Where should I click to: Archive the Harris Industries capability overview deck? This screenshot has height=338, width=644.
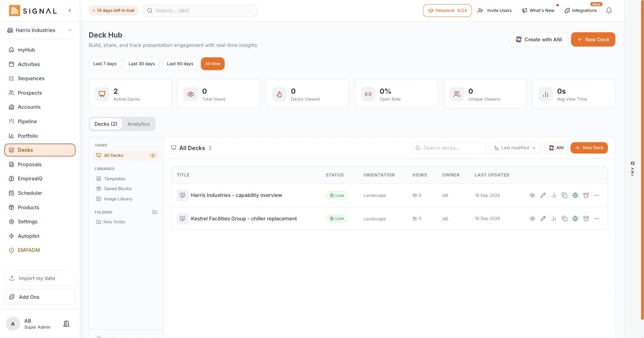click(586, 195)
